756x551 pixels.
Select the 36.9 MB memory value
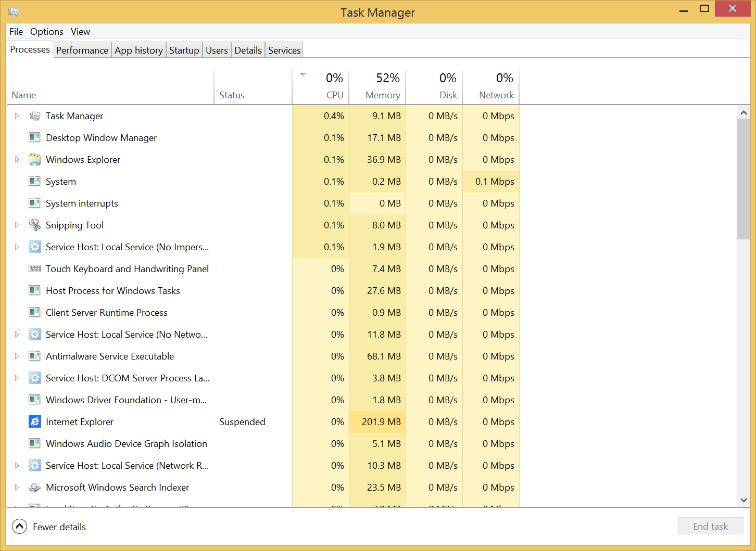point(384,160)
